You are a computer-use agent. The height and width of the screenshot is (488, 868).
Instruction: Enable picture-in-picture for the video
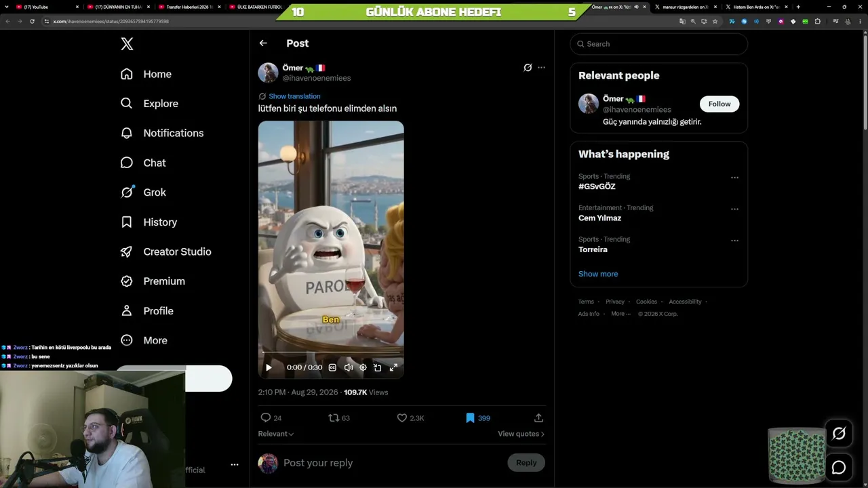pos(378,367)
